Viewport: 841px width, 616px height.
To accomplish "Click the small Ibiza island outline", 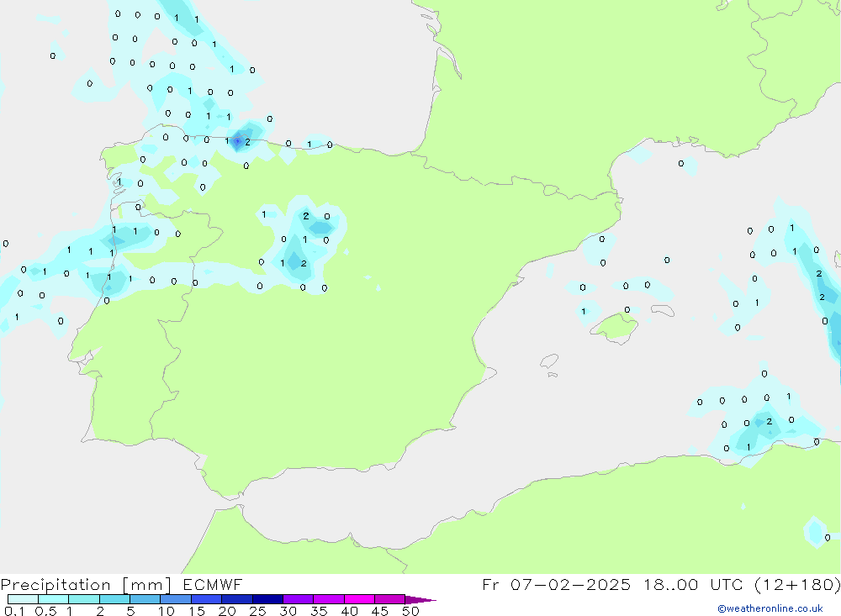I will (548, 362).
